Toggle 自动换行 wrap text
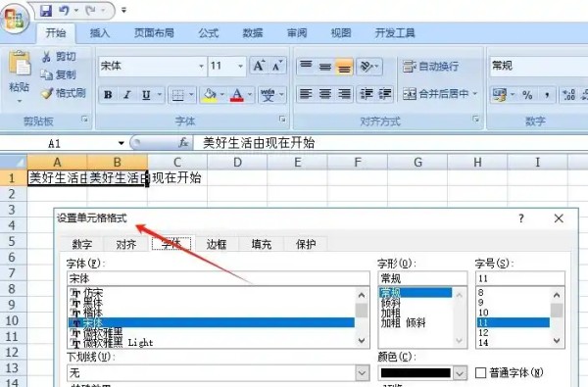 430,67
